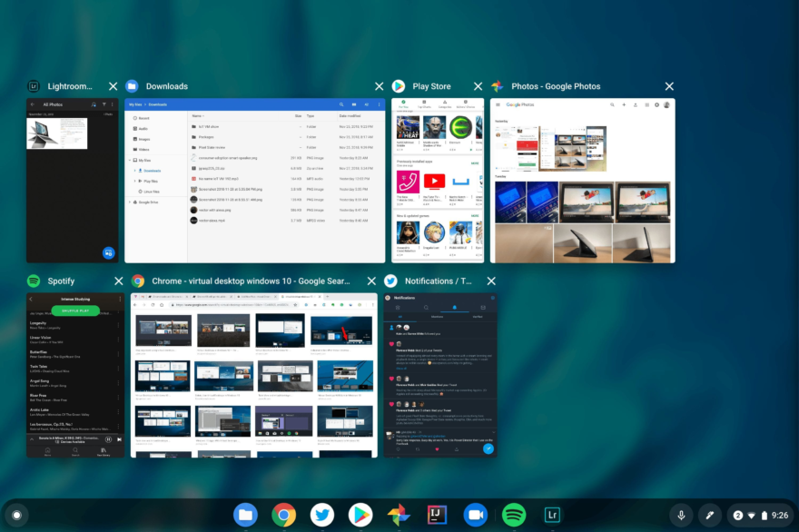Open the stylus tools pen icon
The width and height of the screenshot is (799, 532).
[x=709, y=515]
